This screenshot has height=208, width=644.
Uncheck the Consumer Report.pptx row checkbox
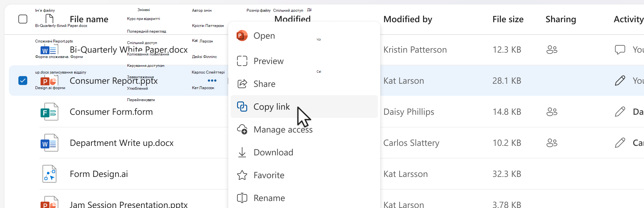click(23, 81)
